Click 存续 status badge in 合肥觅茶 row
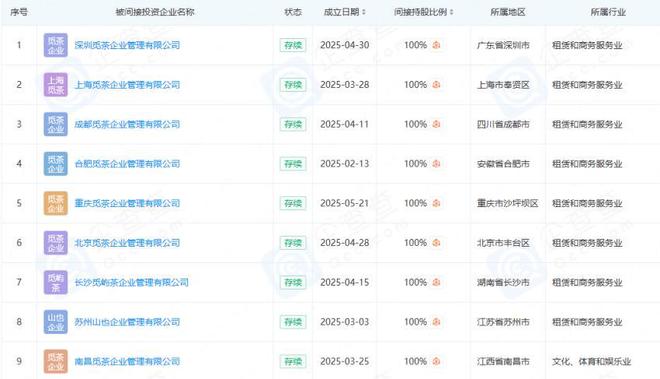Viewport: 660px width, 379px height. click(293, 164)
